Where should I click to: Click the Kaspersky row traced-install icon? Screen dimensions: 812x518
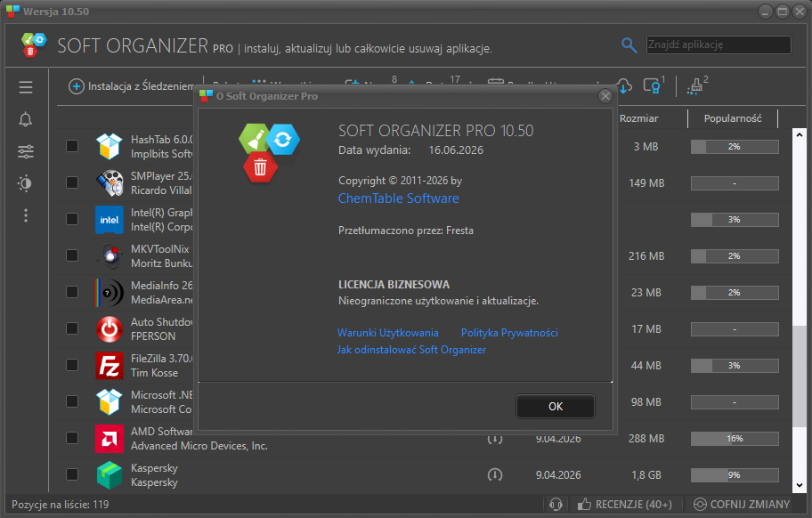pyautogui.click(x=494, y=474)
